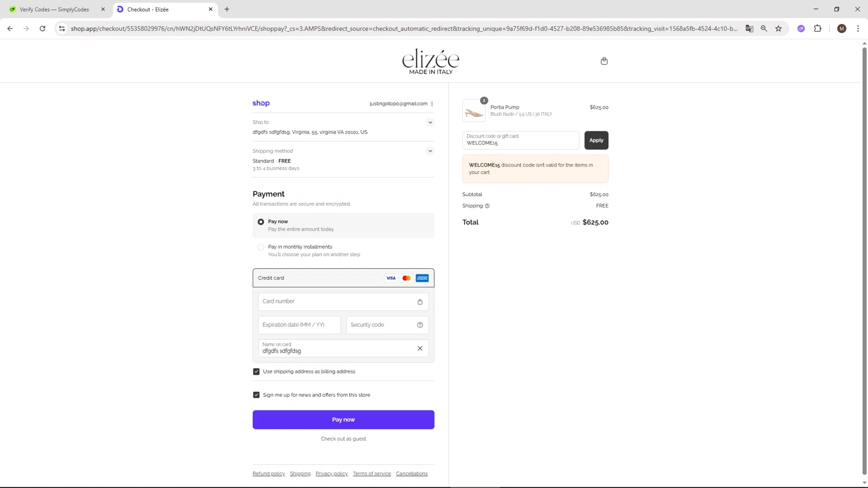Screen dimensions: 868x488
Task: Open the Privacy policy link
Action: 332,474
